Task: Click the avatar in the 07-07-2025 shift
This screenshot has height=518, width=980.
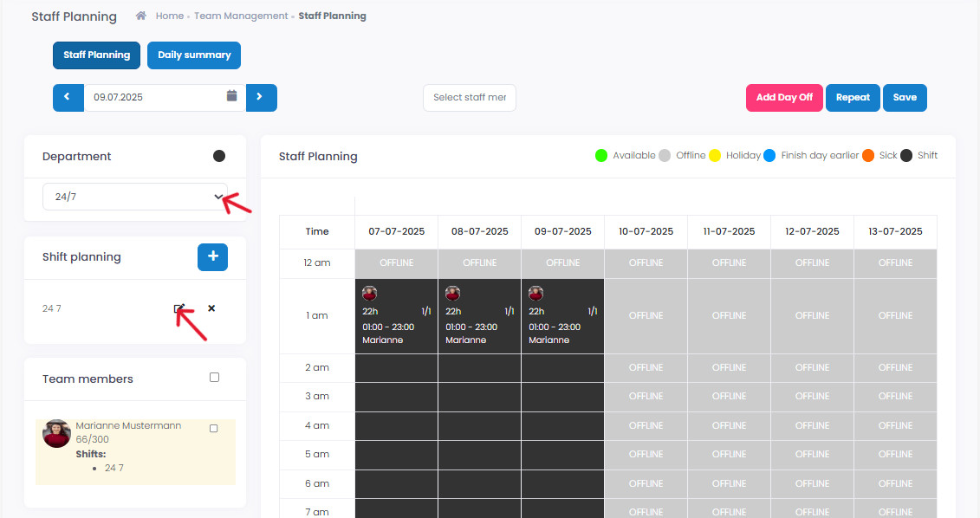Action: [x=369, y=293]
